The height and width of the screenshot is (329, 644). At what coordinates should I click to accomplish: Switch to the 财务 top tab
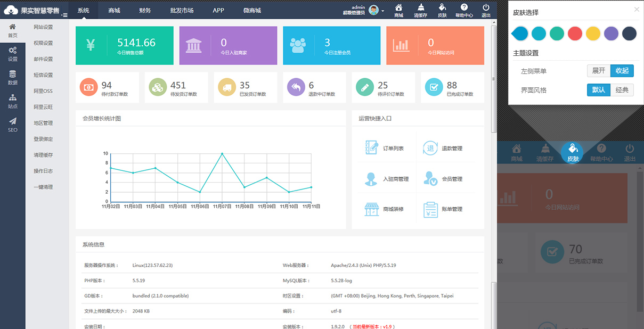coord(144,10)
